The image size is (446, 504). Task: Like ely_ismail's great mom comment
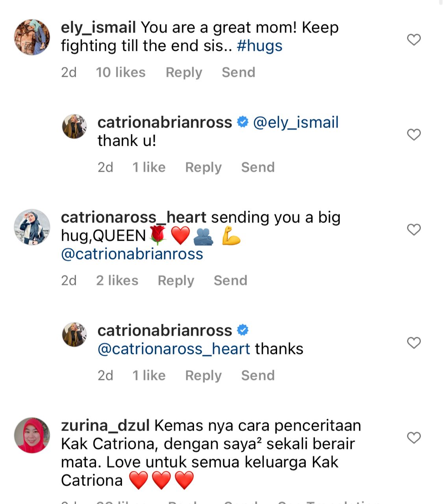click(x=414, y=39)
